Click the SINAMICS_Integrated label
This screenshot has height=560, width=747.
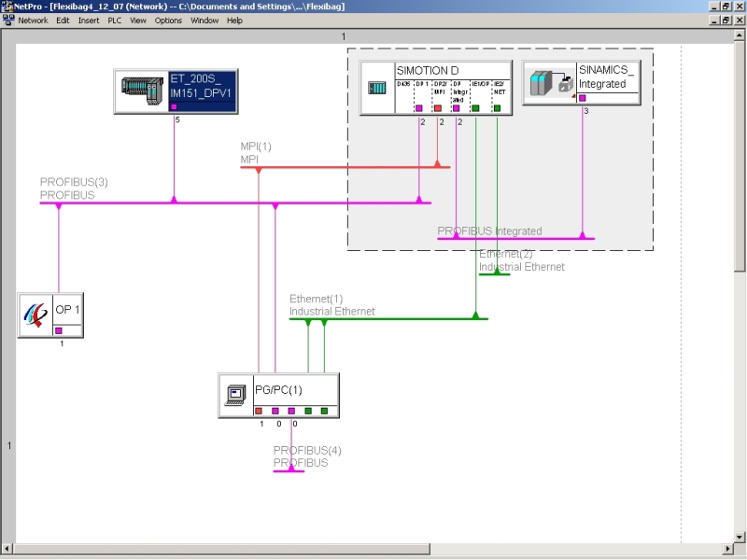click(606, 77)
